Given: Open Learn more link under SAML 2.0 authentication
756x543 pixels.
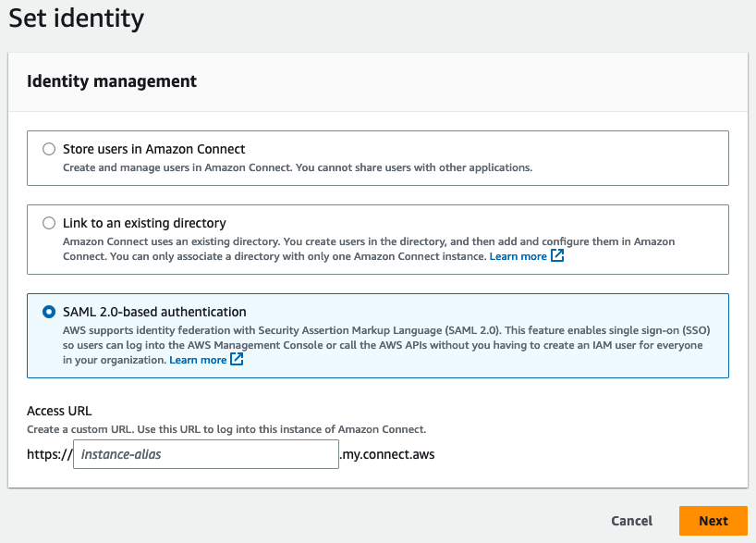Looking at the screenshot, I should pos(198,360).
